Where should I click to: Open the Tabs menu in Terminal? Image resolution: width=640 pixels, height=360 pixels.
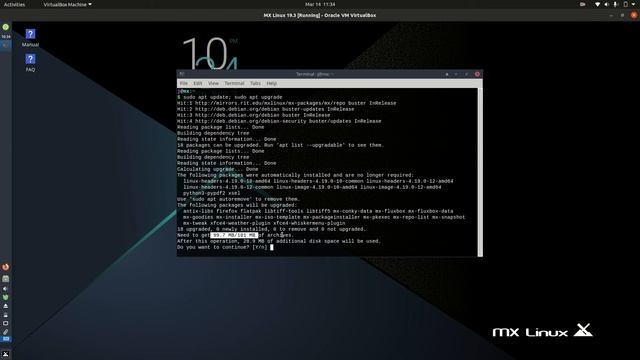coord(256,83)
